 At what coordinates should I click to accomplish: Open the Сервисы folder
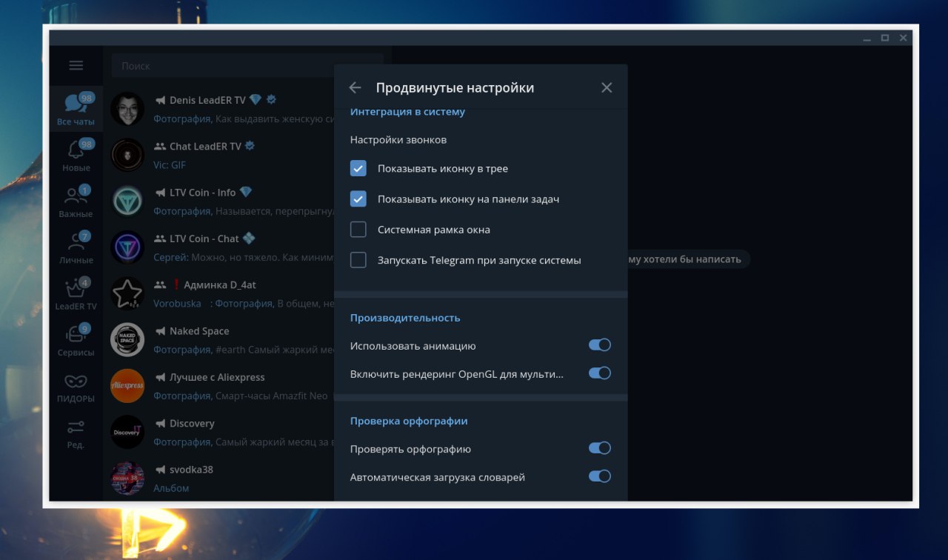(76, 340)
